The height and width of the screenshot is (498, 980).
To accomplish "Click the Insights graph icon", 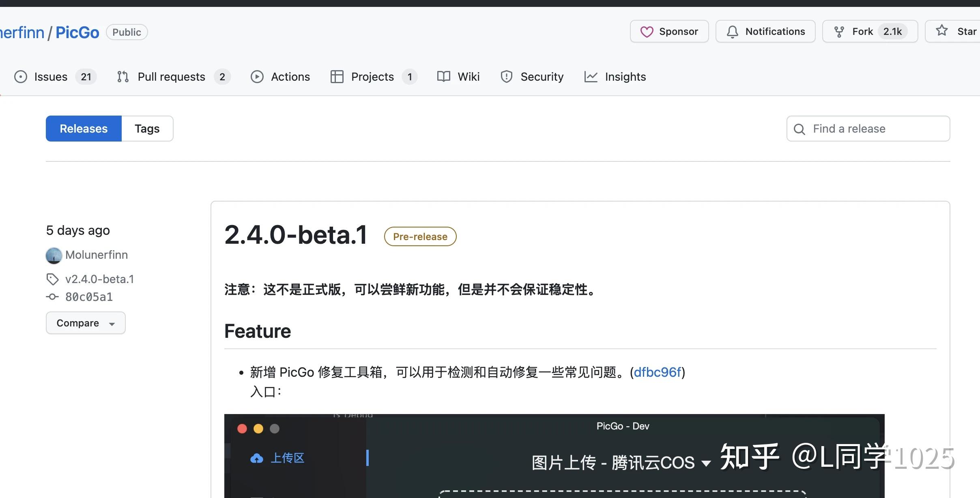I will click(x=591, y=77).
